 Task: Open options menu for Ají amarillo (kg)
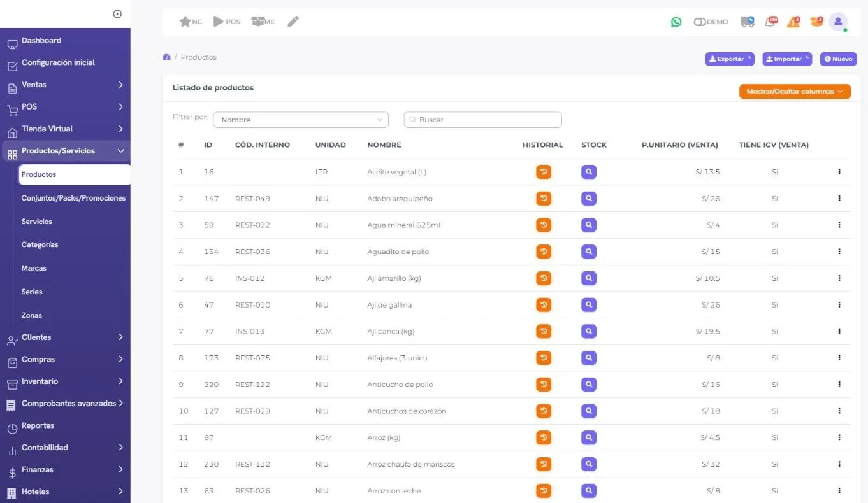click(x=839, y=278)
